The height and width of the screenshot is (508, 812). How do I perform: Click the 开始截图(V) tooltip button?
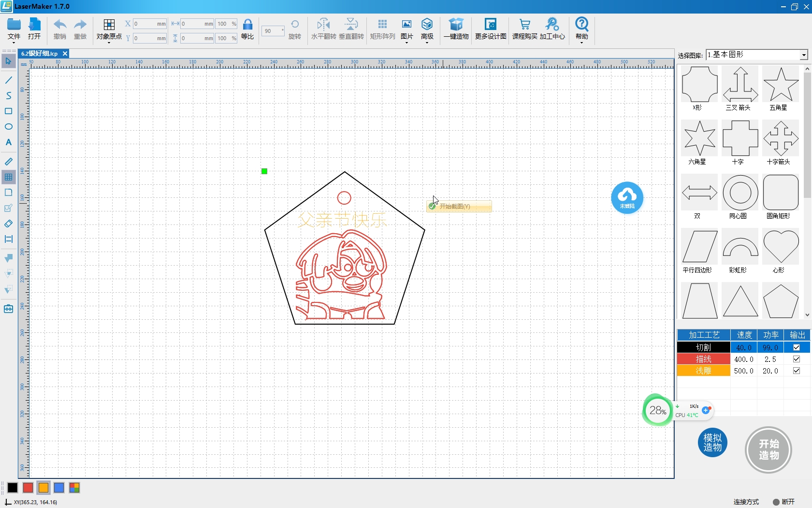[x=459, y=207]
